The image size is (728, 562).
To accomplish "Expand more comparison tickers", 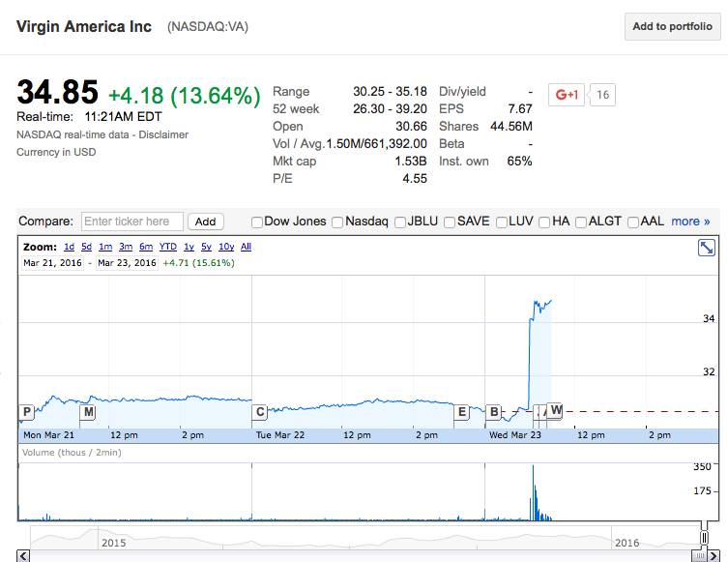I will (690, 222).
